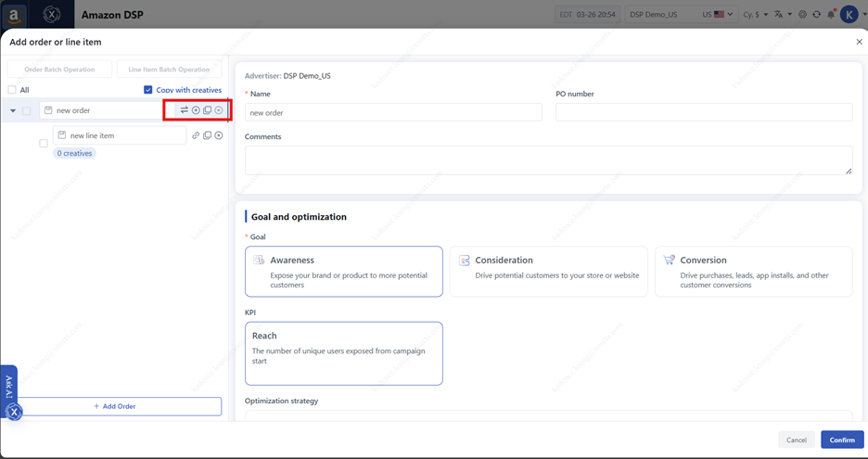
Task: Click Line Item Batch Operation button
Action: tap(169, 70)
